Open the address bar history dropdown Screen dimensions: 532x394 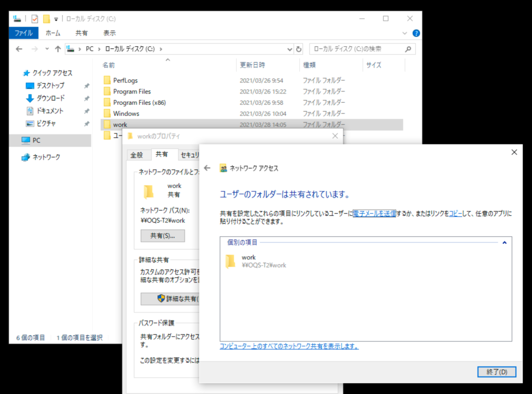(x=290, y=49)
